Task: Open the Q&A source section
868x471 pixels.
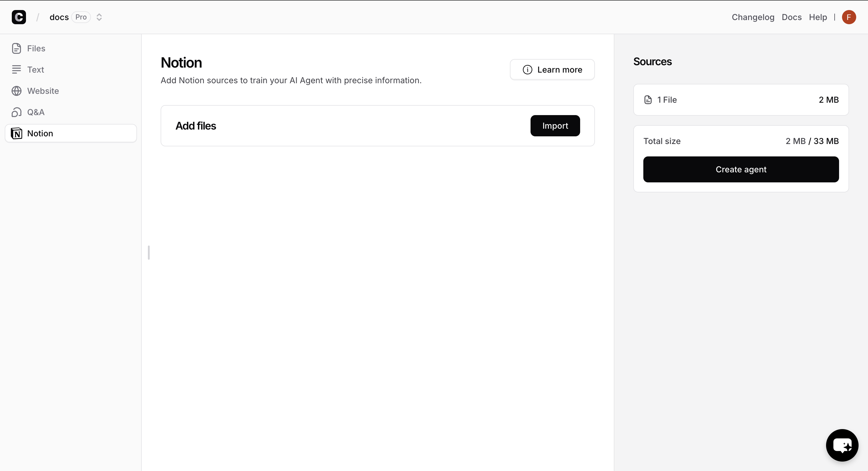Action: [35, 112]
